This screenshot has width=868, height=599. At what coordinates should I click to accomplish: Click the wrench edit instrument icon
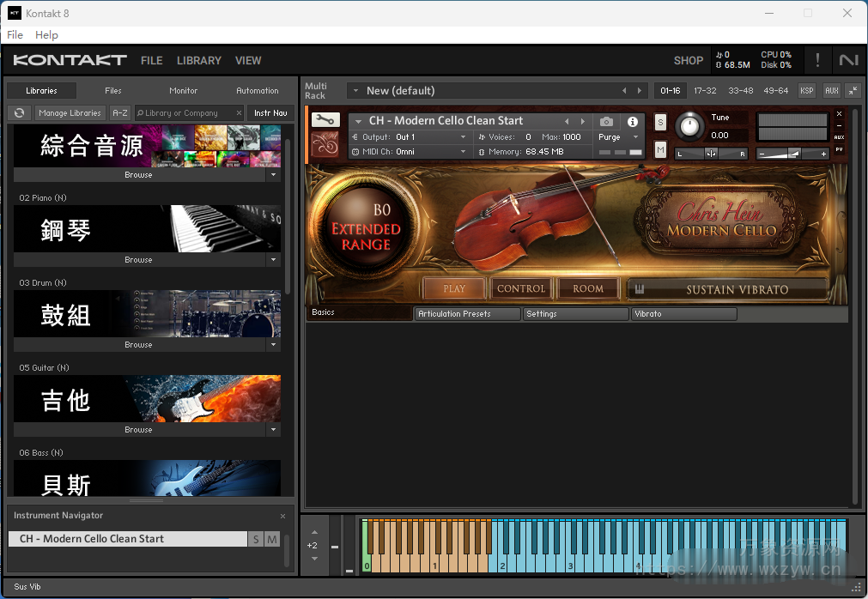click(325, 121)
